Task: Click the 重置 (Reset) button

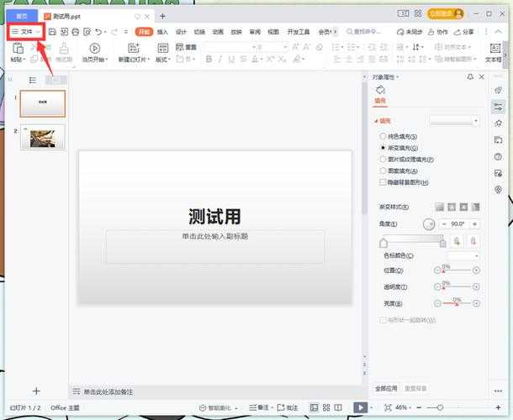Action: click(186, 47)
